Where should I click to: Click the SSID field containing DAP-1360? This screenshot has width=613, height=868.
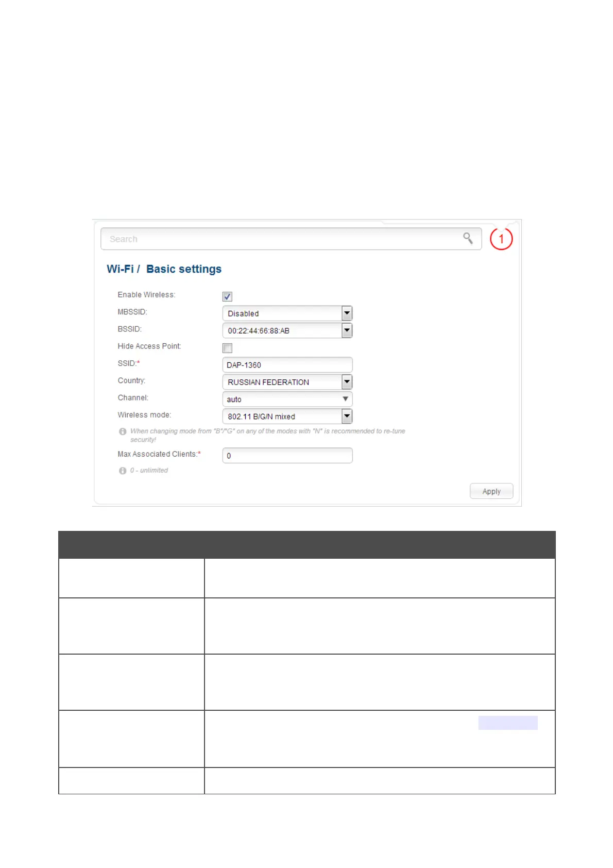tap(287, 365)
